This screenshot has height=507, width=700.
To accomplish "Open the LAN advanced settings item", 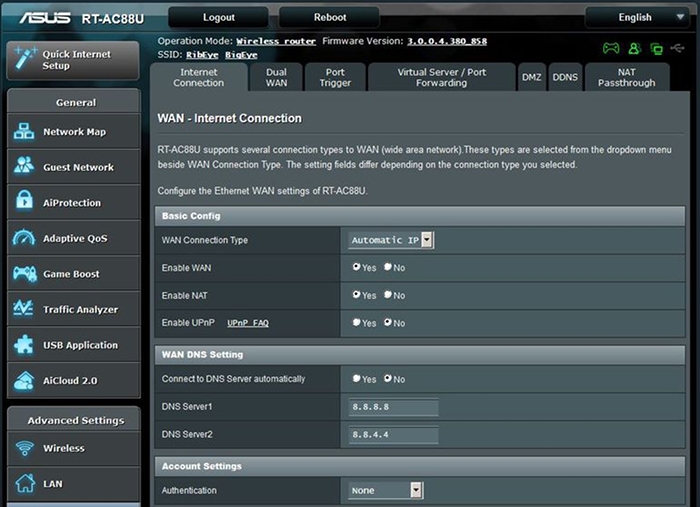I will pos(74,484).
